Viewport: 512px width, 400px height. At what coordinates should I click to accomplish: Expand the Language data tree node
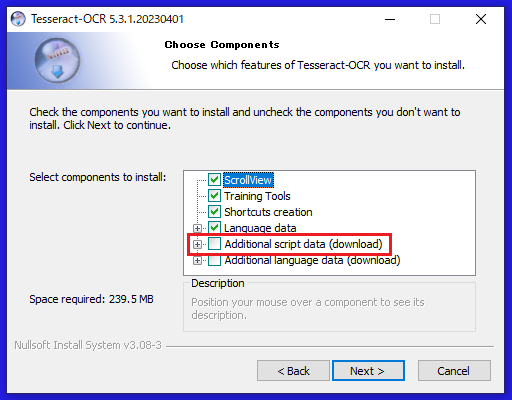point(197,228)
